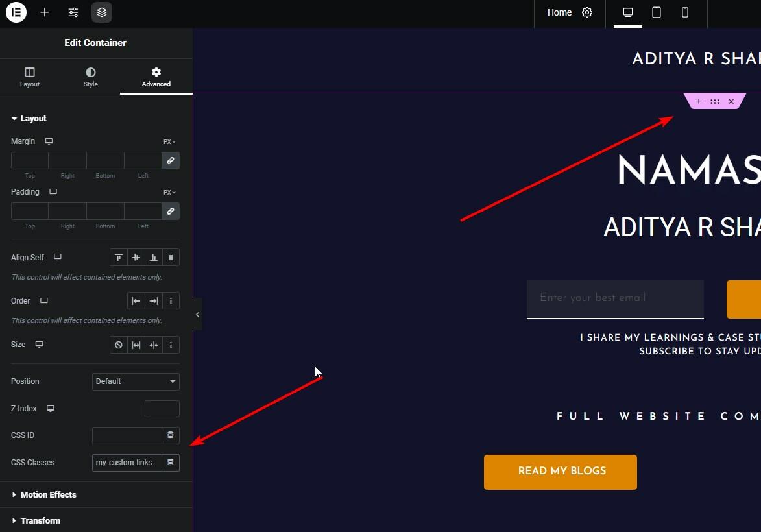Viewport: 761px width, 532px height.
Task: Open the Structure layers panel icon
Action: click(x=101, y=12)
